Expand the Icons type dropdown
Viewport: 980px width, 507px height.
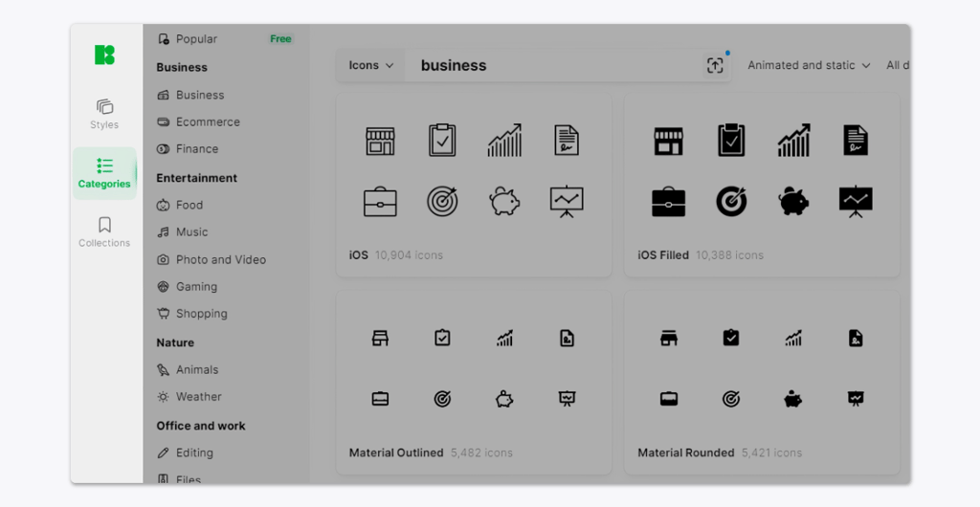click(370, 65)
